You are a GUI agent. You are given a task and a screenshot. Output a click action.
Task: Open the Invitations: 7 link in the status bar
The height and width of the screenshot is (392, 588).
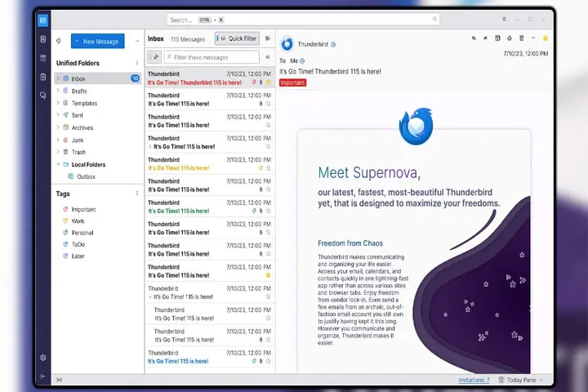[x=474, y=380]
